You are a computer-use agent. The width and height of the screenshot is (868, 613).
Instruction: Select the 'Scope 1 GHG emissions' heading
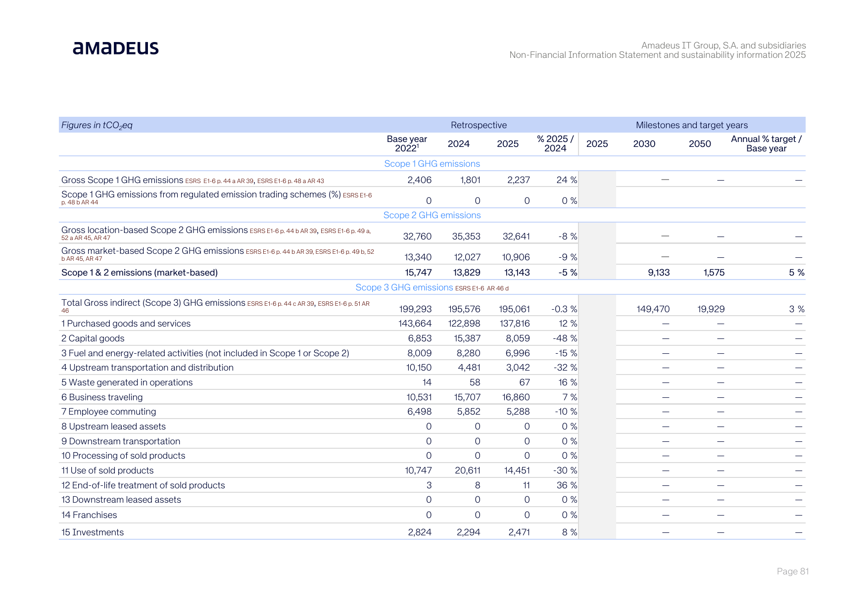click(432, 164)
